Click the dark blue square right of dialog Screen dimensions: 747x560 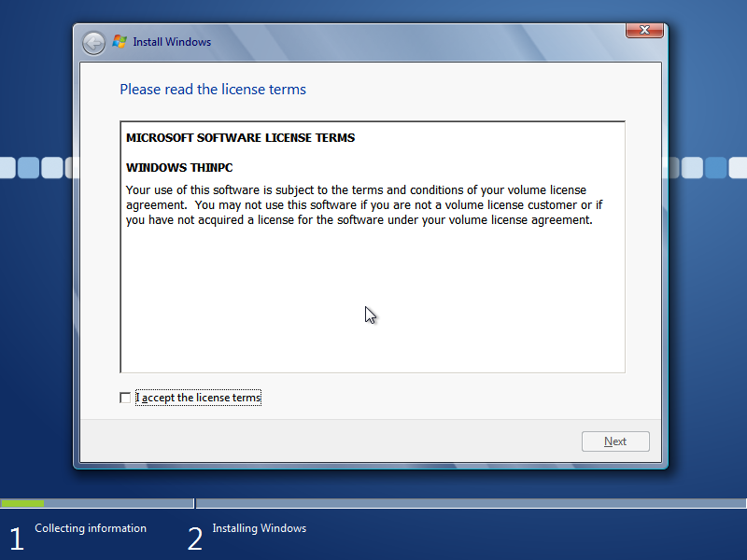715,168
